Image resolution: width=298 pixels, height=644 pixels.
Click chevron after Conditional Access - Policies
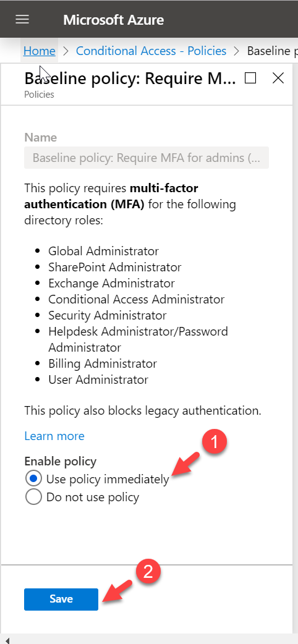(x=236, y=51)
